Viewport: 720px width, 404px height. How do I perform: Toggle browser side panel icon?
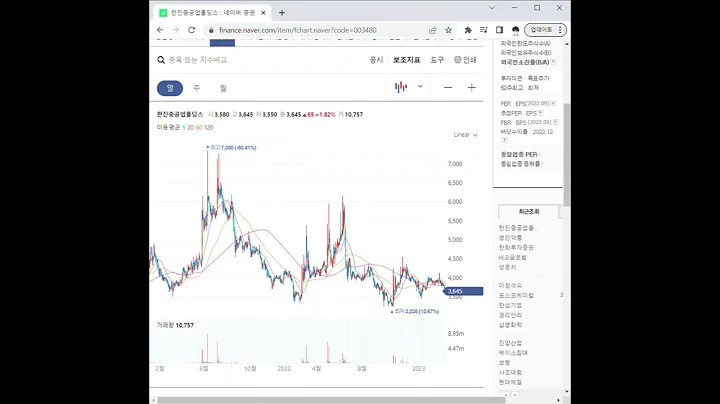click(x=499, y=30)
